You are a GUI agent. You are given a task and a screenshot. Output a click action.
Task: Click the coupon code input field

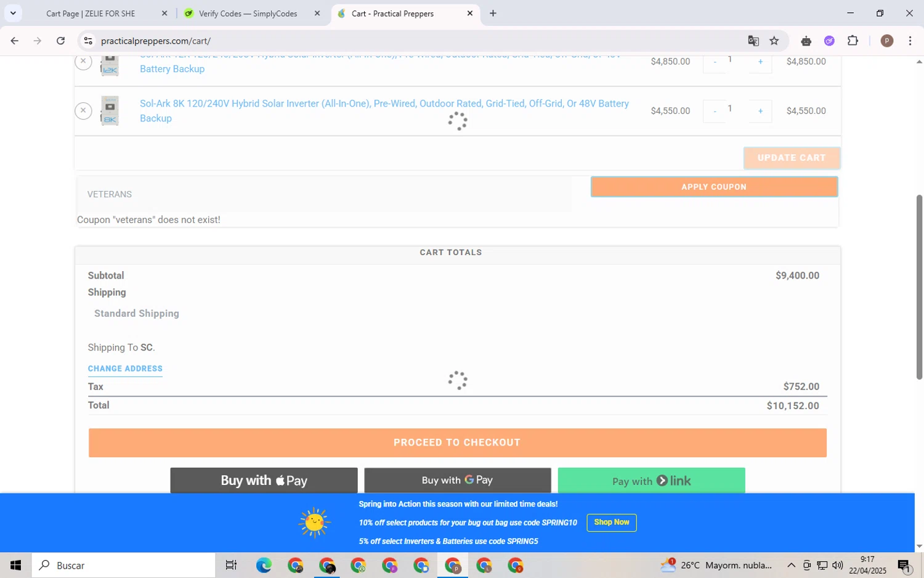325,194
